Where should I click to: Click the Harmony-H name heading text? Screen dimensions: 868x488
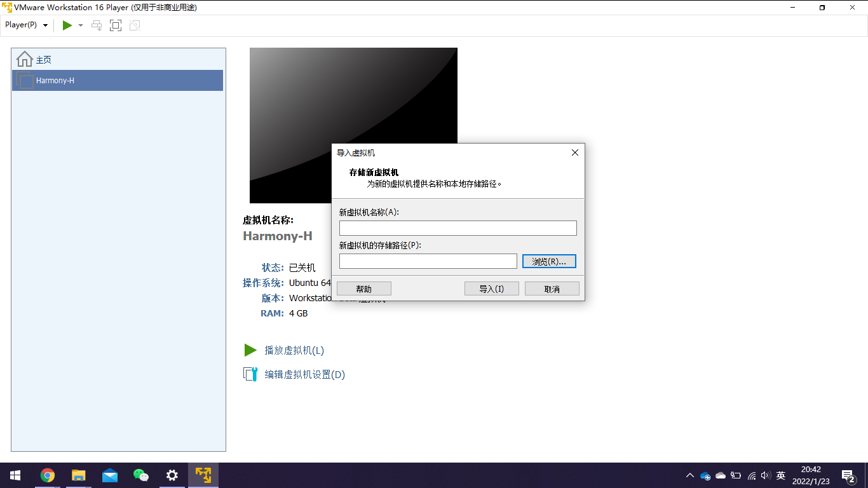(x=278, y=236)
